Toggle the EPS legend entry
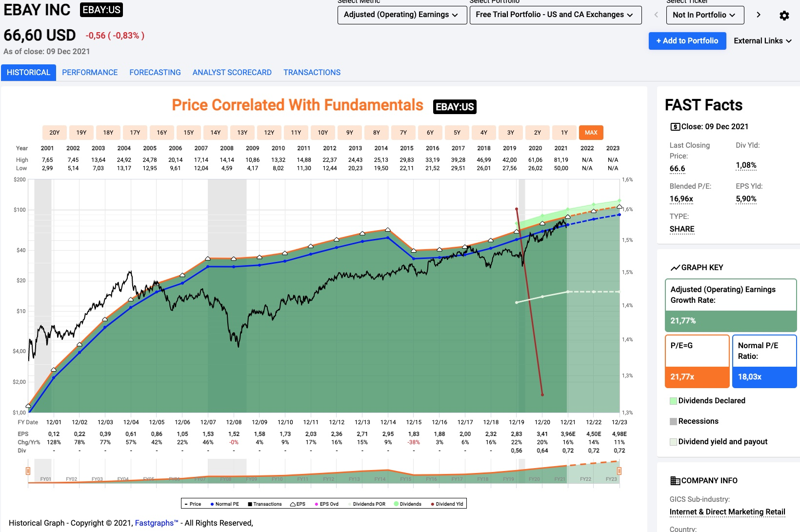This screenshot has width=800, height=532. (x=298, y=504)
